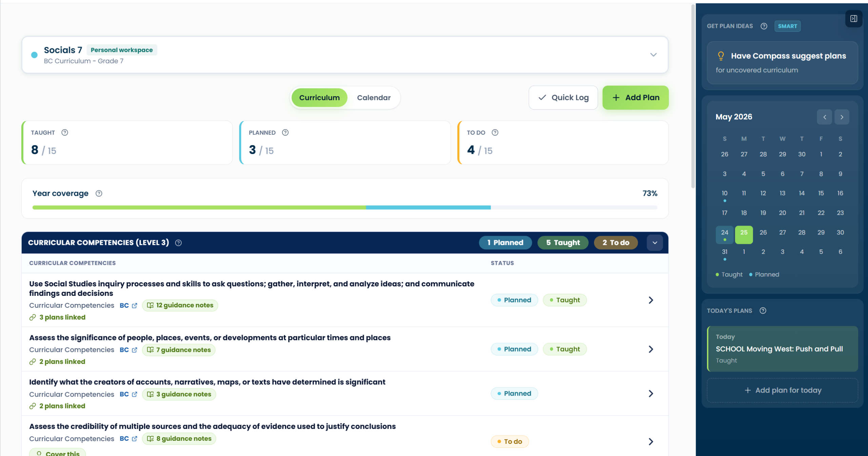Click link icon next to 3 plans linked

33,318
